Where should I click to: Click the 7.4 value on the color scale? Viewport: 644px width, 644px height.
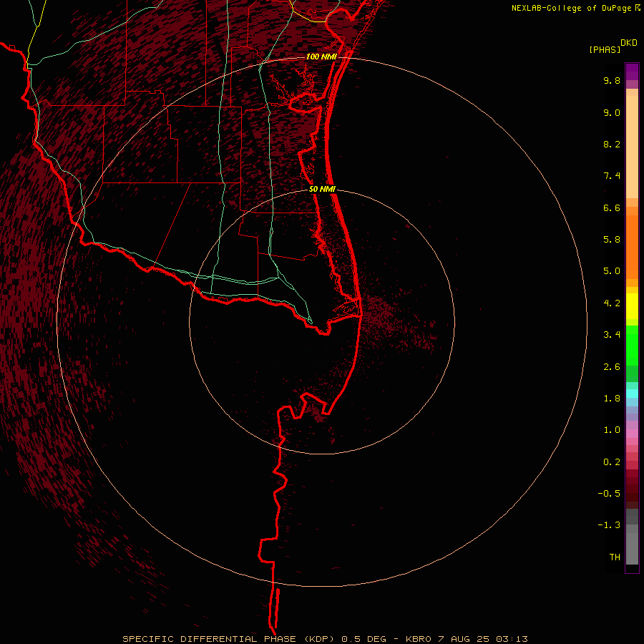tap(612, 176)
